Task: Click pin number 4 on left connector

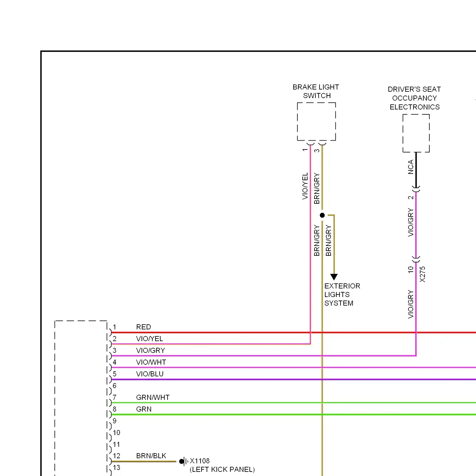Action: click(x=115, y=362)
